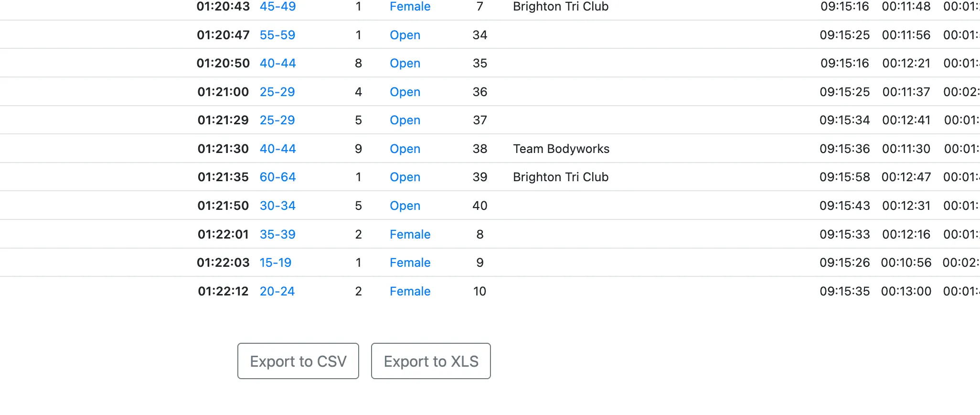Select the 00:12:47 split time cell
980x415 pixels.
906,177
